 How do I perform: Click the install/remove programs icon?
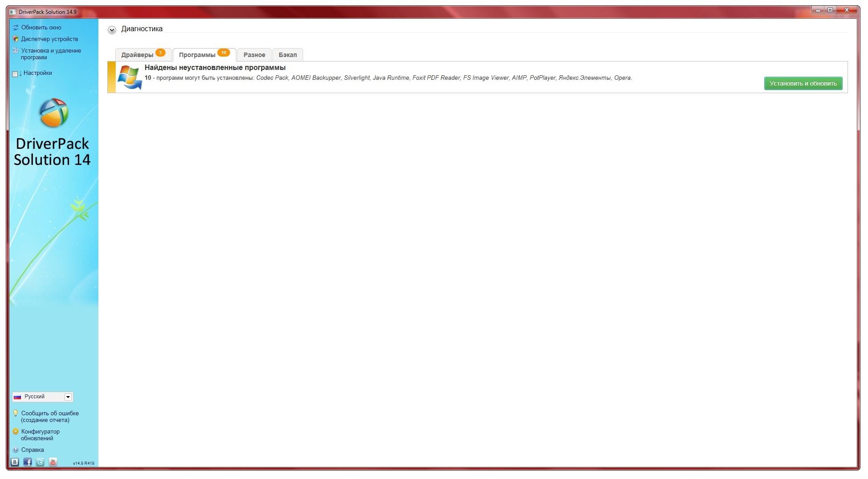pos(16,51)
